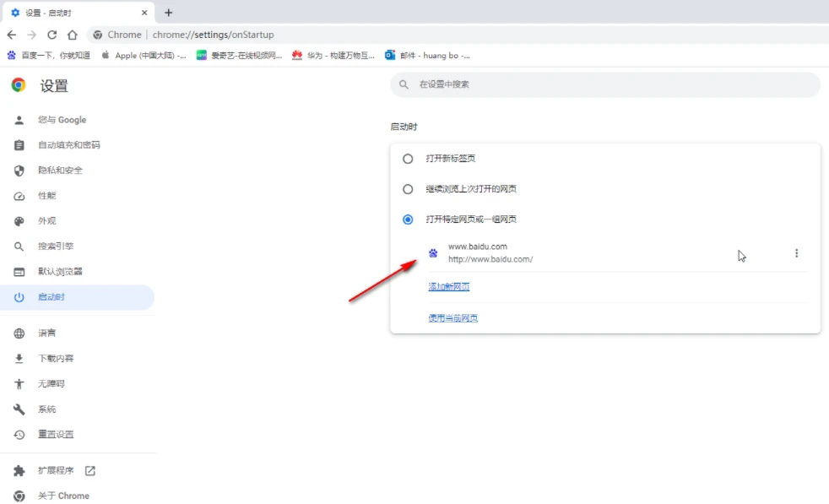Go to the home page icon
The width and height of the screenshot is (829, 504).
tap(73, 35)
